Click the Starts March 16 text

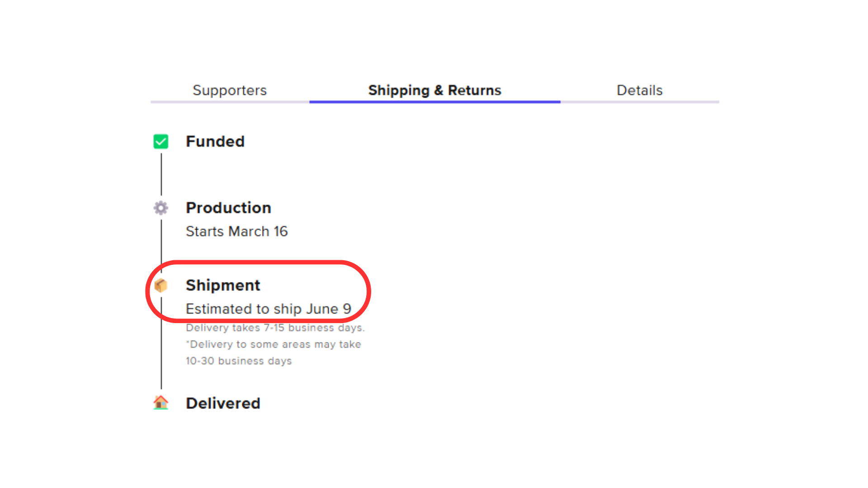point(237,231)
